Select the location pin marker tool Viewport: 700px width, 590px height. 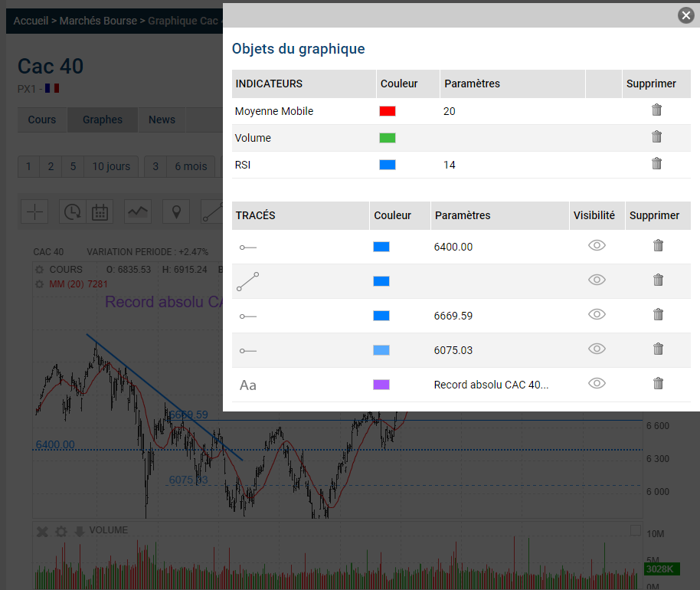[x=176, y=211]
